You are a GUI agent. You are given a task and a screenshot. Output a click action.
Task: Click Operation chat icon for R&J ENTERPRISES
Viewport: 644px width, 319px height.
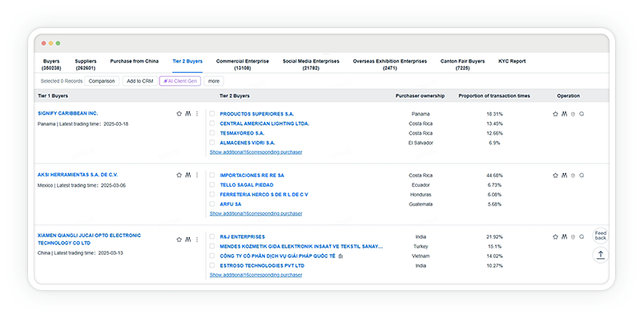coord(582,236)
